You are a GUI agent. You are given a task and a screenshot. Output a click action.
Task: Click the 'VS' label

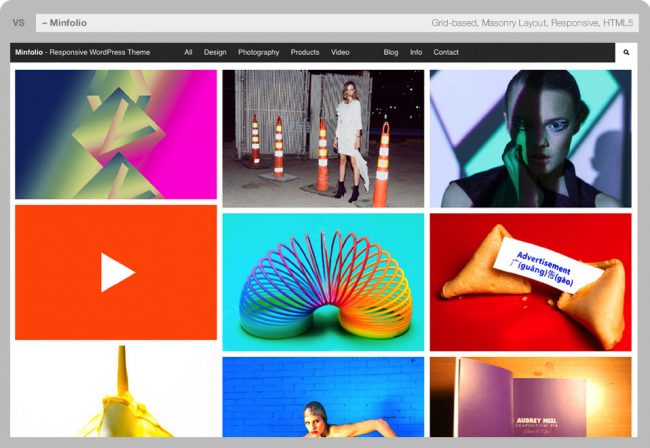(x=18, y=23)
